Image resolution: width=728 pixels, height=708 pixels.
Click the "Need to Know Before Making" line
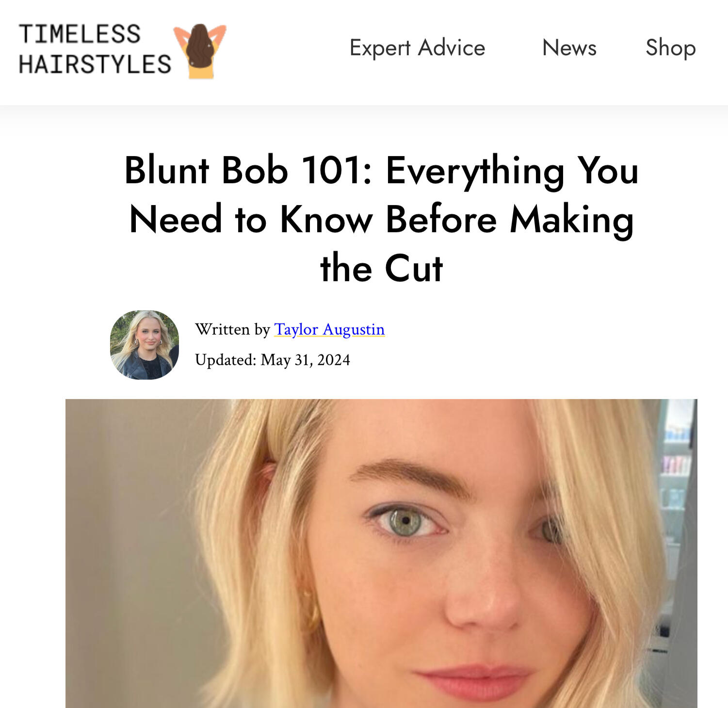point(382,220)
